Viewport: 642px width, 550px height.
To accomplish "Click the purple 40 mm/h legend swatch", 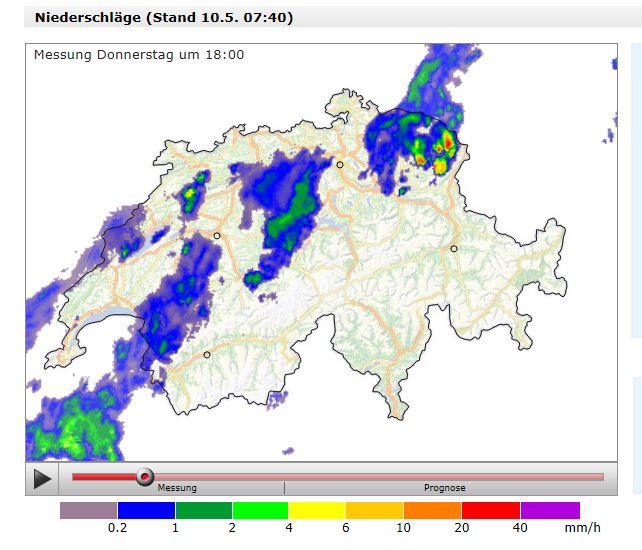I will 550,511.
